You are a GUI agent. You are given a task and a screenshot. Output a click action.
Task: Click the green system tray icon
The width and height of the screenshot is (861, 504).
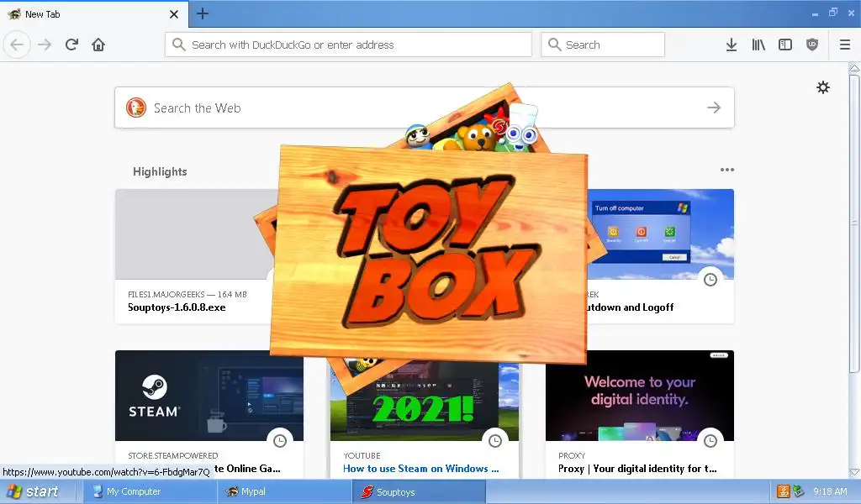(799, 491)
